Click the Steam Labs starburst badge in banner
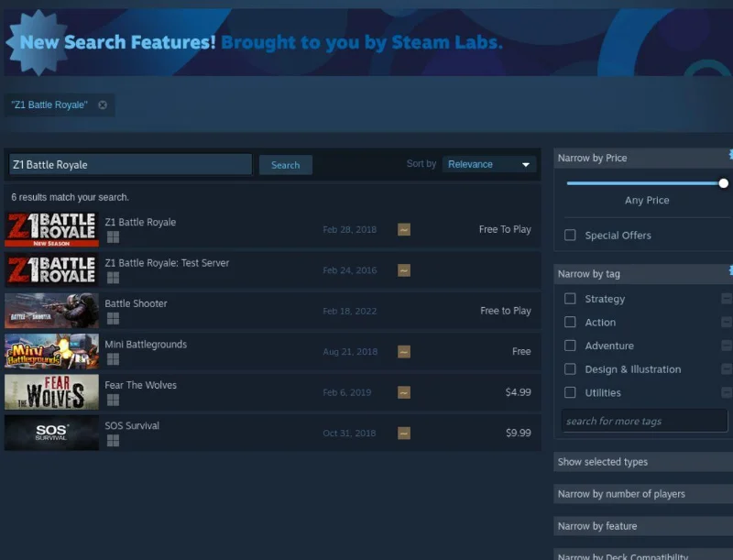Viewport: 733px width, 560px height. pyautogui.click(x=38, y=42)
